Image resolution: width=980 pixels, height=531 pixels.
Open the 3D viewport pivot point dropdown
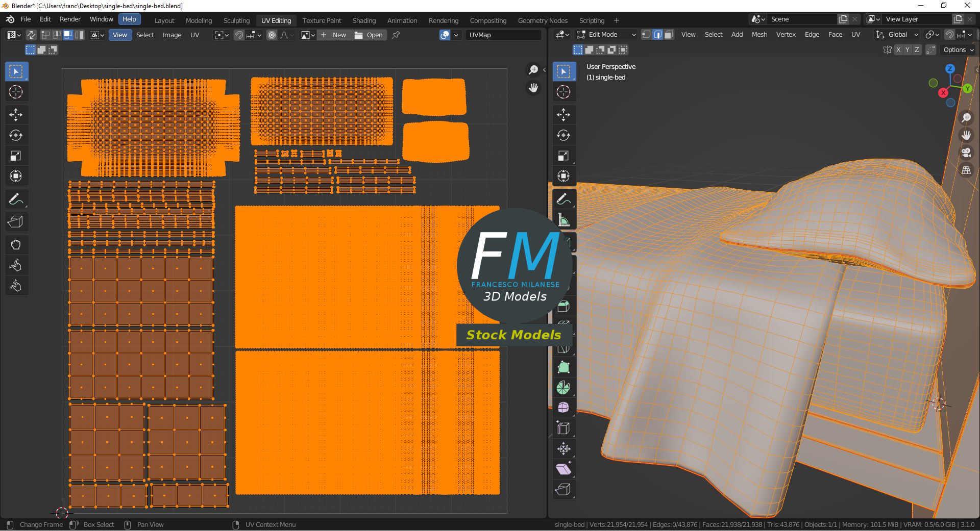(x=933, y=34)
